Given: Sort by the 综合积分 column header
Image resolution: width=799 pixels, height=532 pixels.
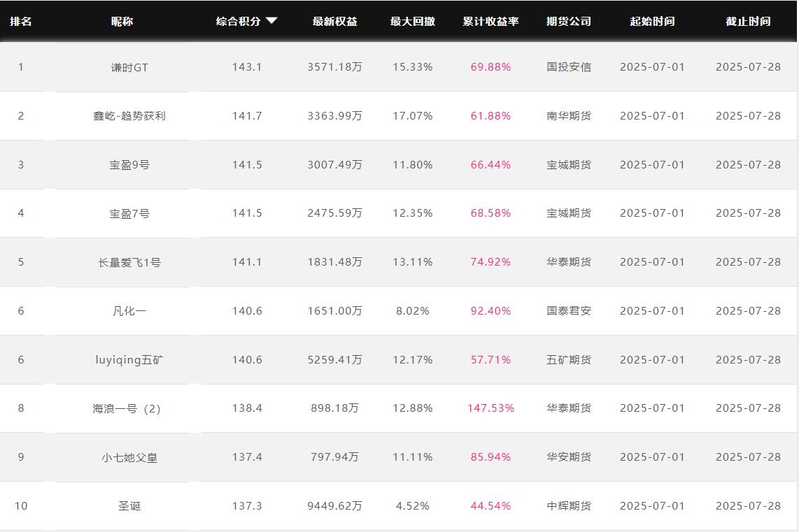Looking at the screenshot, I should point(239,22).
